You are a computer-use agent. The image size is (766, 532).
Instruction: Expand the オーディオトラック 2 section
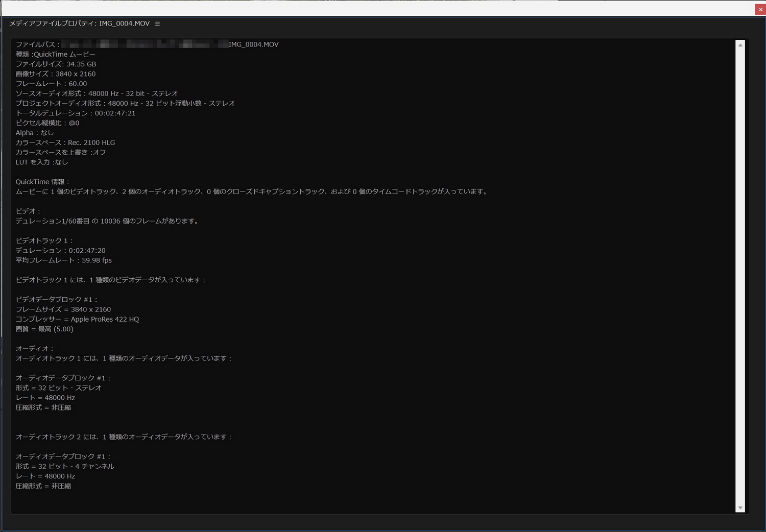click(x=124, y=437)
